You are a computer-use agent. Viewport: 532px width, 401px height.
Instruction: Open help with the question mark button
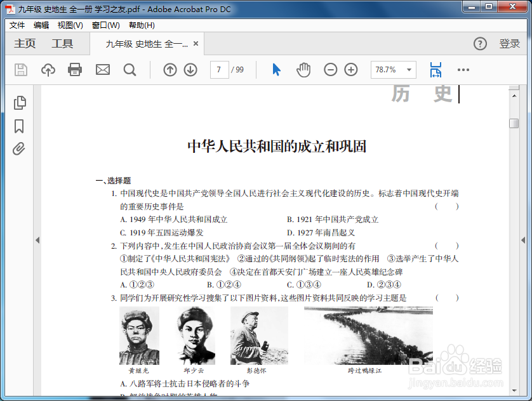click(x=480, y=43)
